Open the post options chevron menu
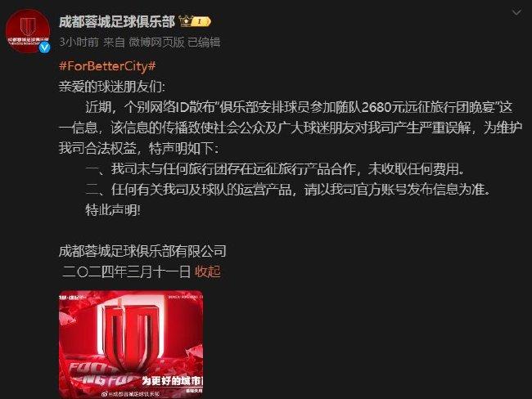The width and height of the screenshot is (532, 399). tap(516, 12)
